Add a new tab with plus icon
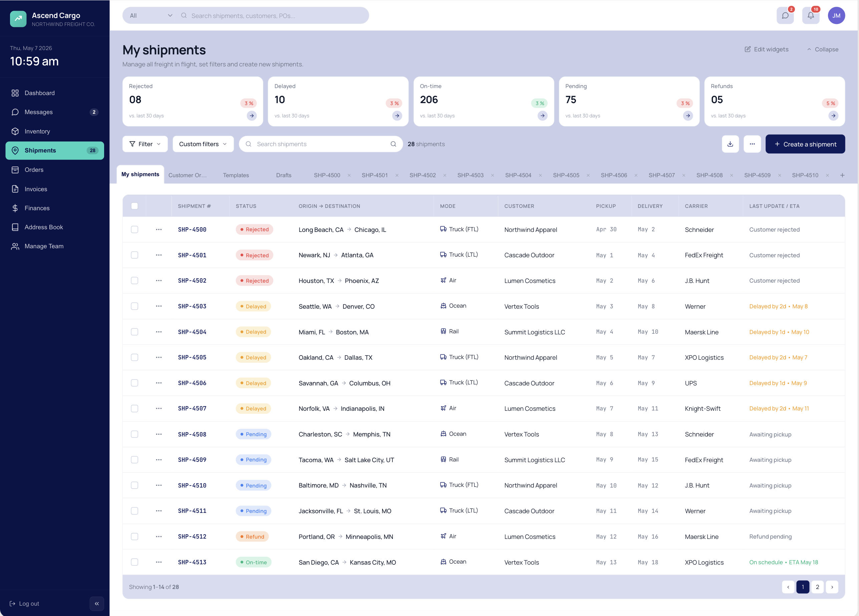The image size is (859, 616). click(x=842, y=175)
